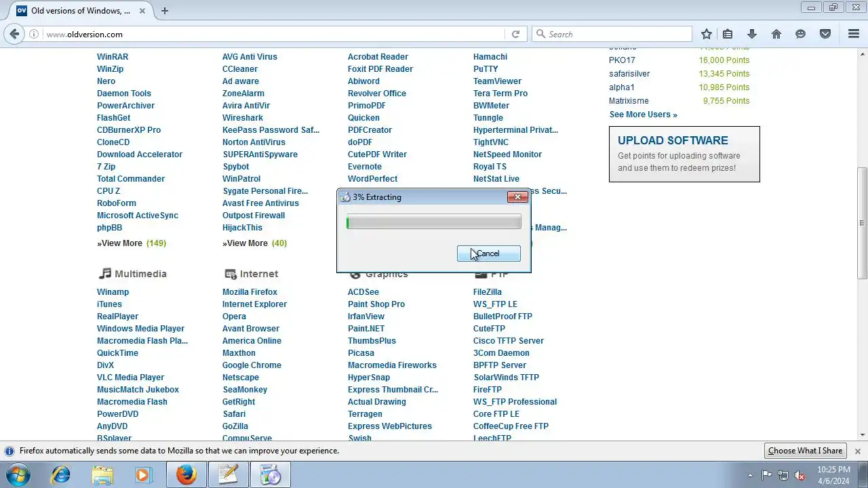Show hidden system tray icons arrow
The width and height of the screenshot is (868, 488).
point(750,475)
